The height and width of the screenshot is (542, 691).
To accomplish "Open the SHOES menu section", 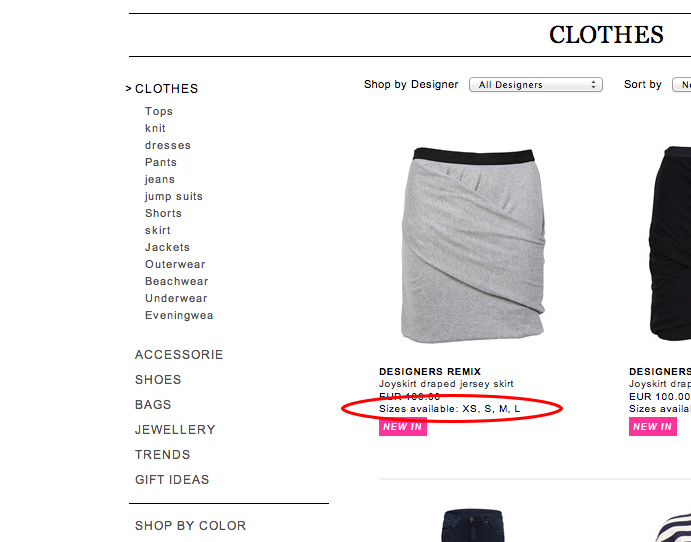I will (x=158, y=380).
